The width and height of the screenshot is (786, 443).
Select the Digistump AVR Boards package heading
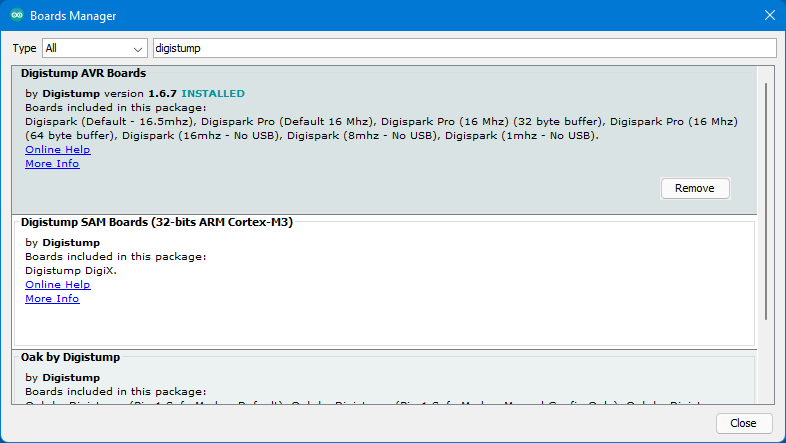83,73
